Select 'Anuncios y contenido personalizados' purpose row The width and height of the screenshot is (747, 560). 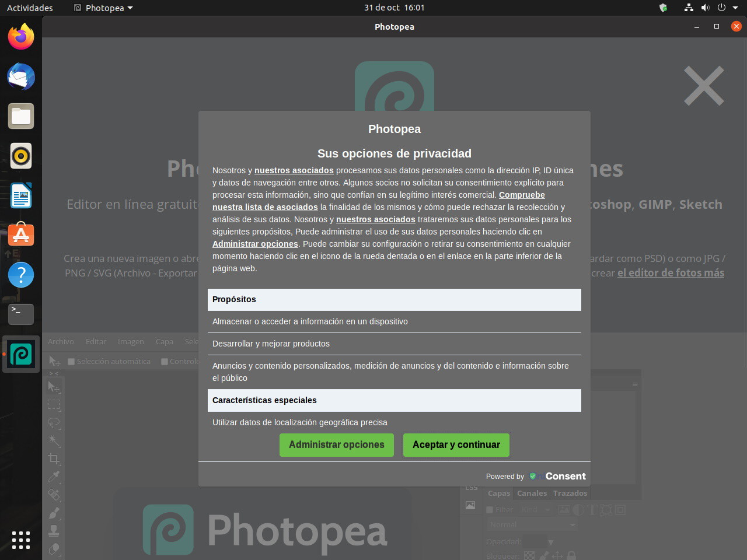pyautogui.click(x=395, y=372)
